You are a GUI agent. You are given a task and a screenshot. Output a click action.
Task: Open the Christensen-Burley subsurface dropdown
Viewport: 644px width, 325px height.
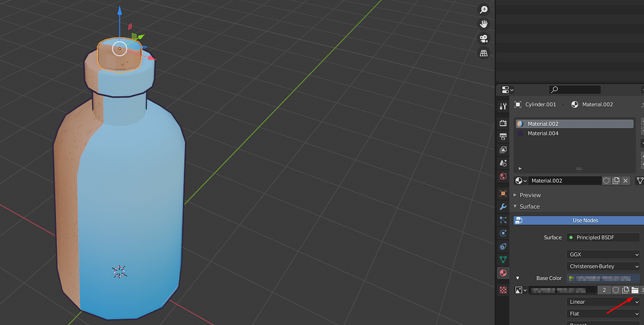(603, 267)
